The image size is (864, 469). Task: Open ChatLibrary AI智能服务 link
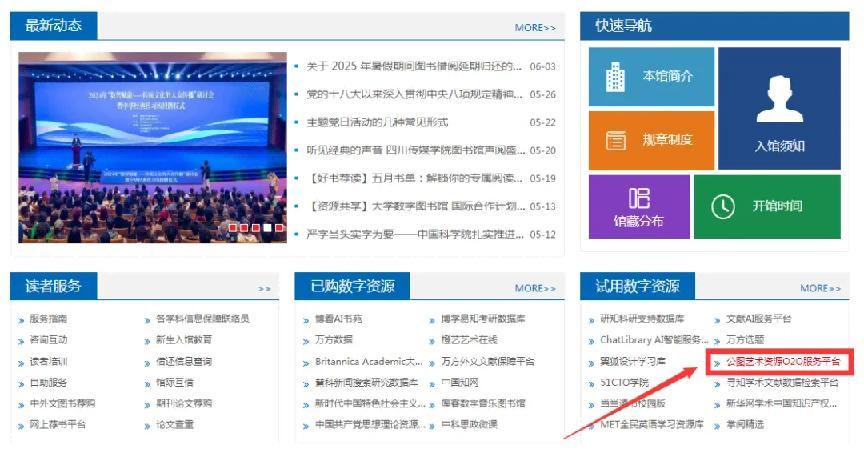(x=654, y=339)
